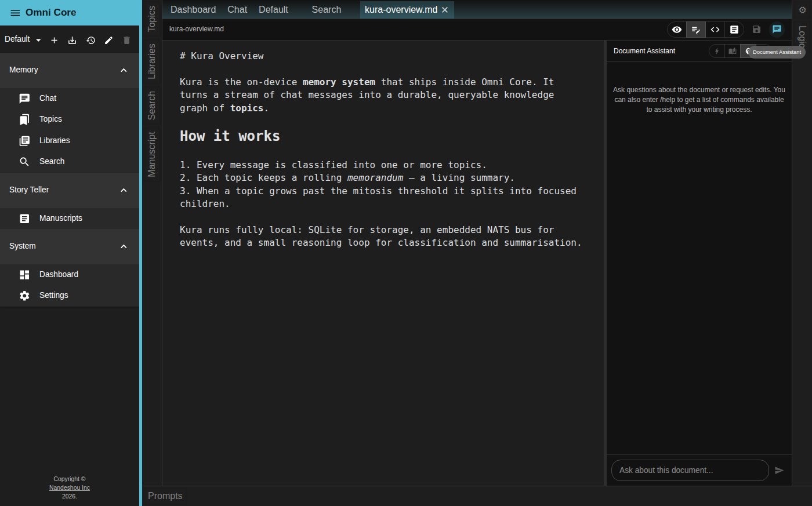Click the pencil edit workspace icon
The height and width of the screenshot is (506, 812).
tap(108, 40)
